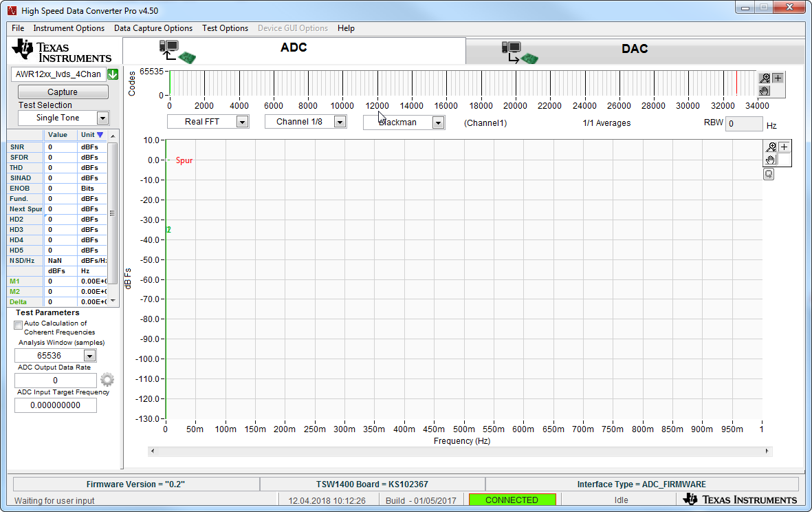812x512 pixels.
Task: Toggle the CONNECTED status indicator
Action: pos(512,500)
